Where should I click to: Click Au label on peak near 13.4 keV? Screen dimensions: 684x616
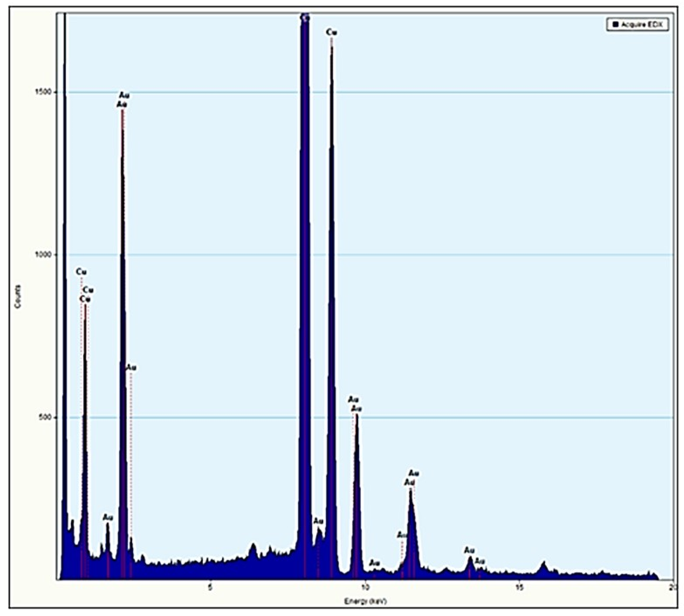click(x=469, y=550)
